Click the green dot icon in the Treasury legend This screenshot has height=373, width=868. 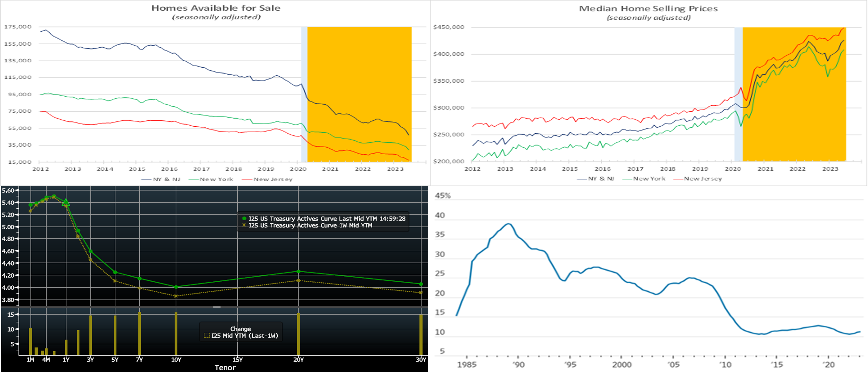point(244,218)
